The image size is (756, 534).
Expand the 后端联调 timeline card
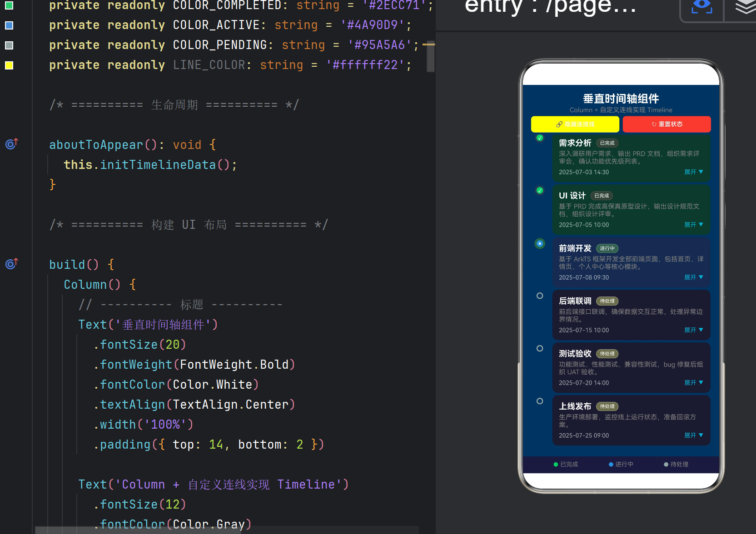[694, 330]
